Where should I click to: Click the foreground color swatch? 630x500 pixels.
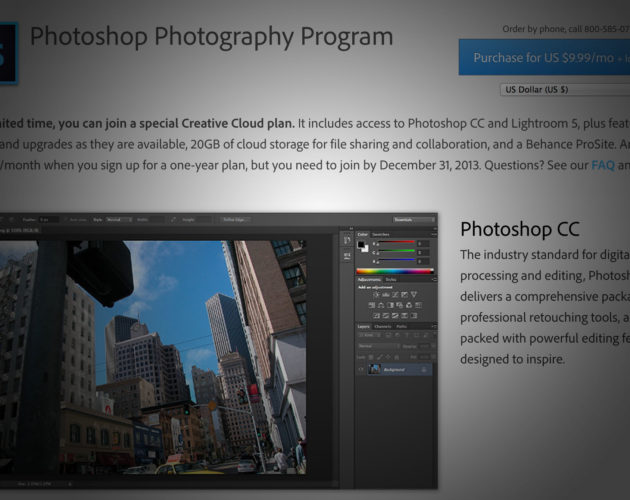[361, 244]
